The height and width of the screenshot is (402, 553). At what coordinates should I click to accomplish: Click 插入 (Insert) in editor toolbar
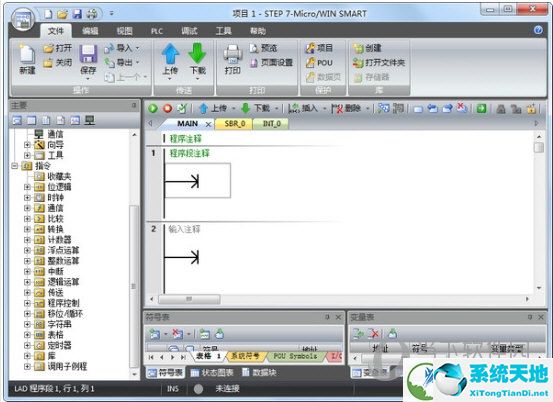point(303,109)
